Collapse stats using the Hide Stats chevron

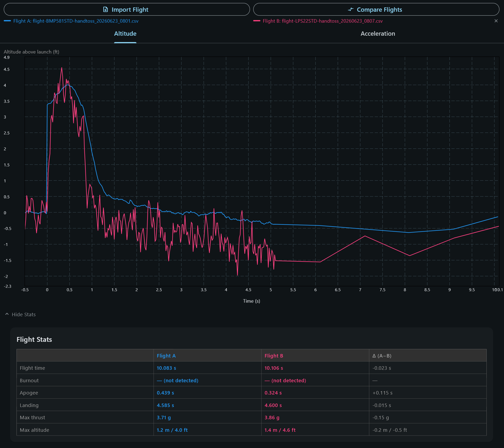(7, 314)
